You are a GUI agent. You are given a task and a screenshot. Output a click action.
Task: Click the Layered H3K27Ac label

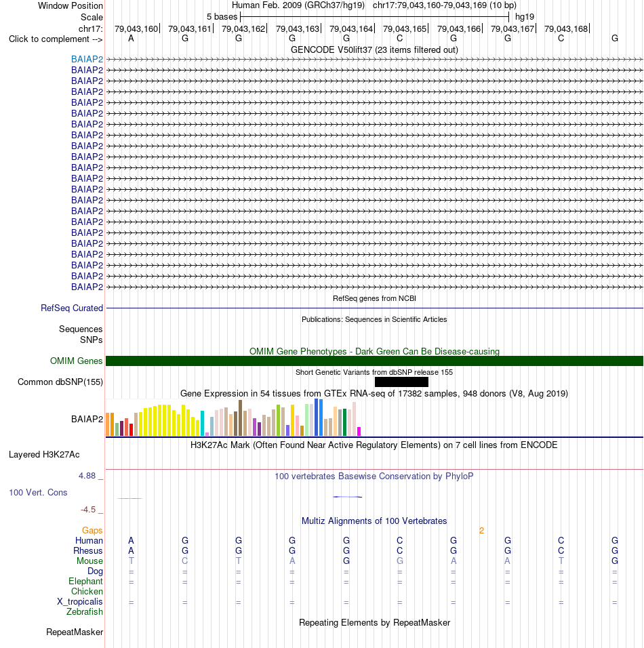pyautogui.click(x=44, y=455)
